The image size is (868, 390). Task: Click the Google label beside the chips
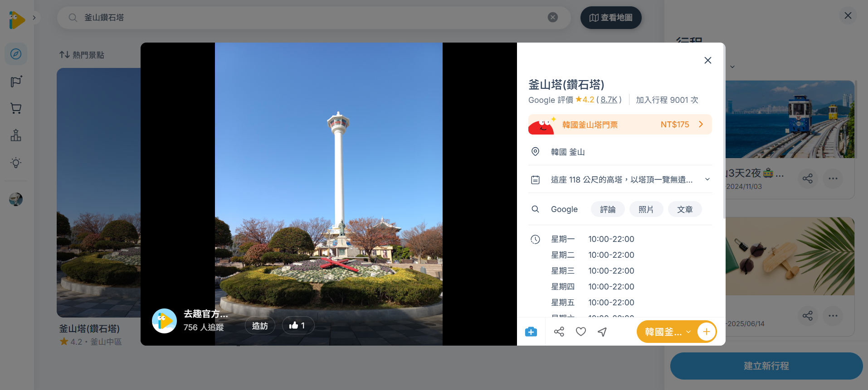coord(564,209)
